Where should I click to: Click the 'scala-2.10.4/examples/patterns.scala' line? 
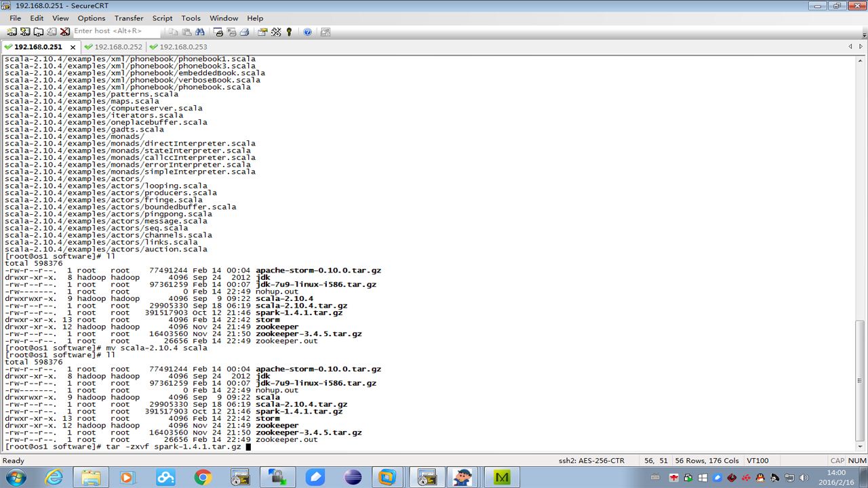(x=92, y=94)
